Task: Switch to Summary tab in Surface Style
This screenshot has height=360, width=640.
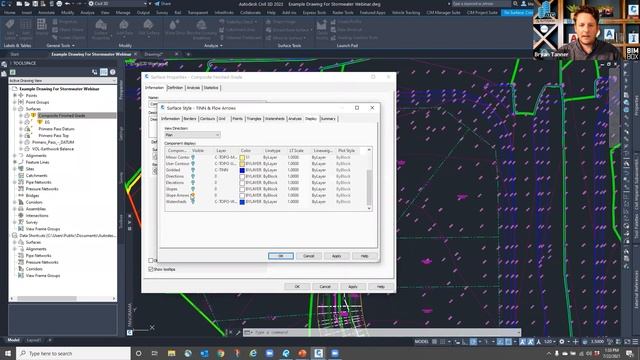Action: coord(328,119)
